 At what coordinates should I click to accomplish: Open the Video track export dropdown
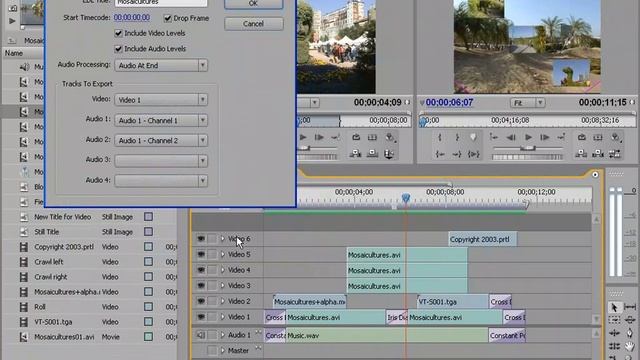pyautogui.click(x=161, y=100)
